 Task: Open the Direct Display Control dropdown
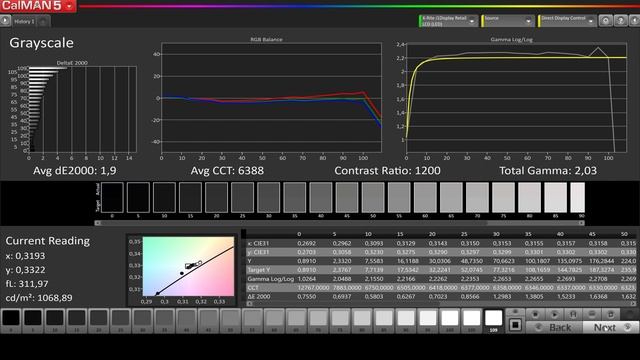click(x=567, y=21)
